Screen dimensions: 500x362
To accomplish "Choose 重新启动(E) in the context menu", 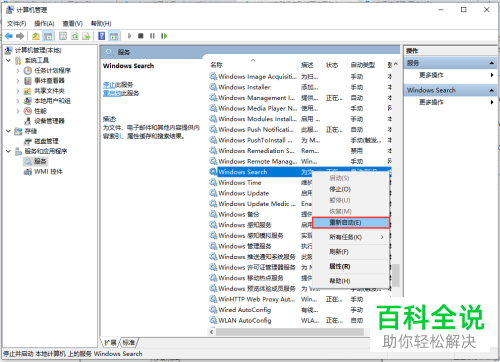I will [351, 222].
